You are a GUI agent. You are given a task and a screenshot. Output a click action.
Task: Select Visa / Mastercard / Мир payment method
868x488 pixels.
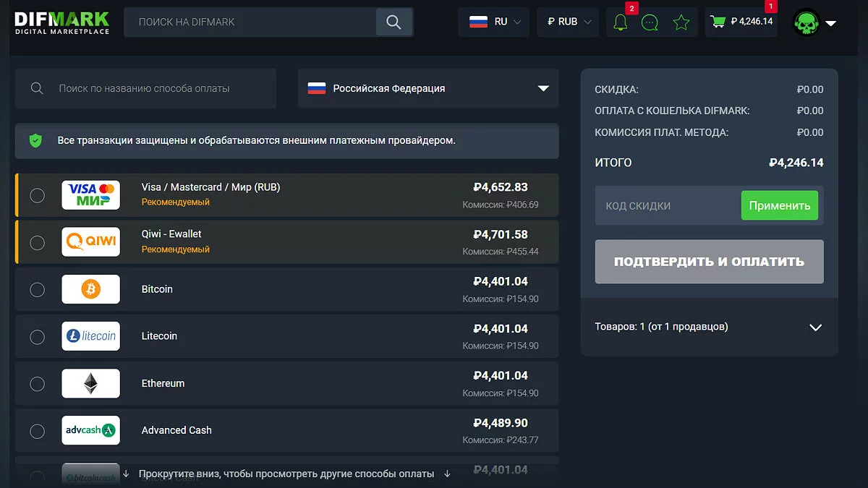(37, 195)
